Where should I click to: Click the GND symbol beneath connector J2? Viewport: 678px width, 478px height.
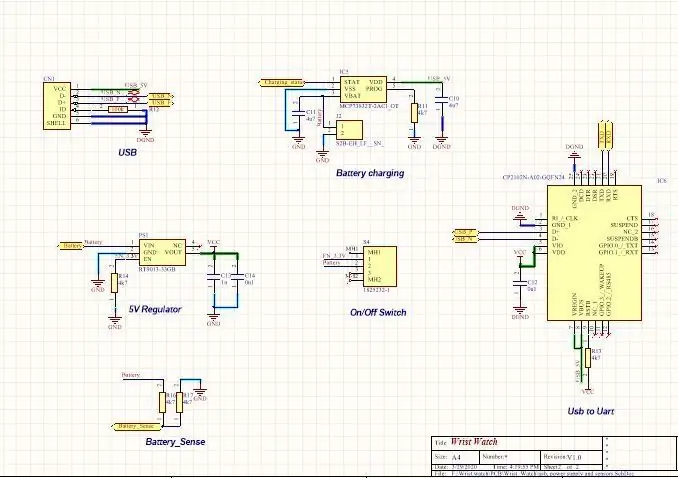(322, 155)
